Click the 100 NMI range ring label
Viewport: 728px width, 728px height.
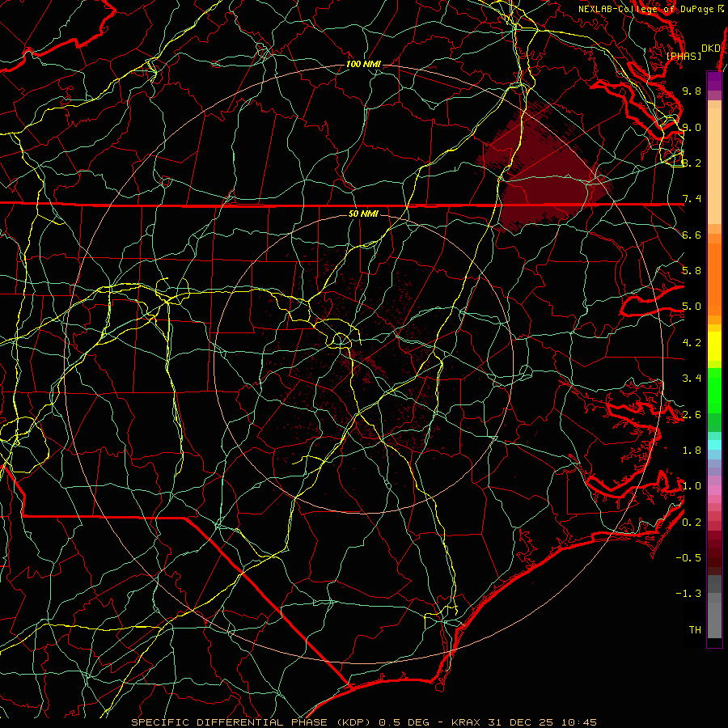pyautogui.click(x=363, y=64)
